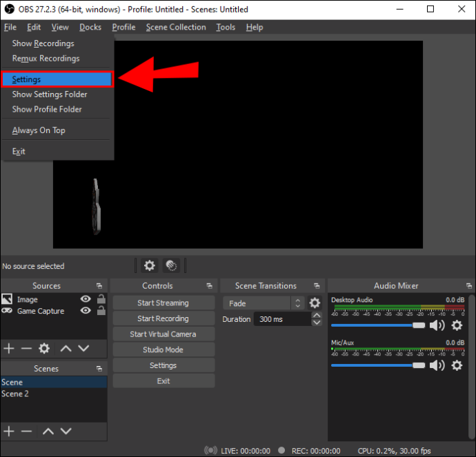
Task: Hide the Game Capture source with eye icon
Action: tap(86, 311)
